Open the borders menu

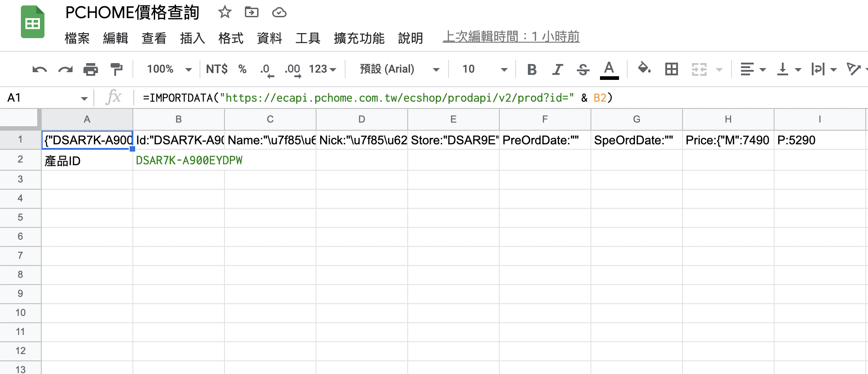pyautogui.click(x=671, y=69)
